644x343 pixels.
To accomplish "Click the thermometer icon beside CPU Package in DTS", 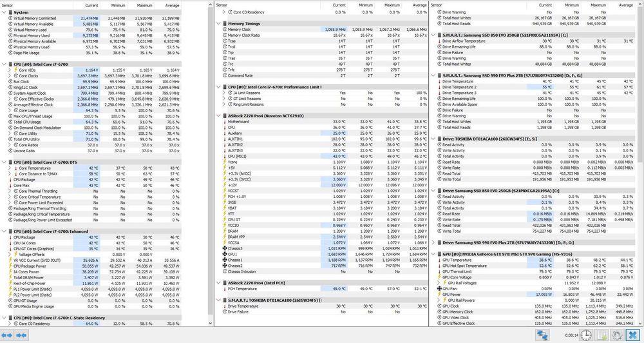I will coord(11,180).
